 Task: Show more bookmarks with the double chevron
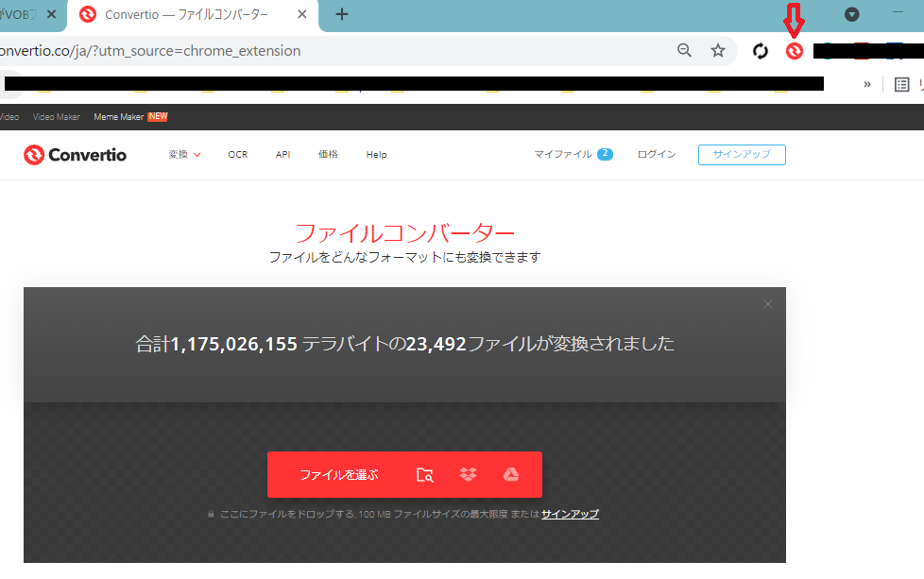[866, 84]
